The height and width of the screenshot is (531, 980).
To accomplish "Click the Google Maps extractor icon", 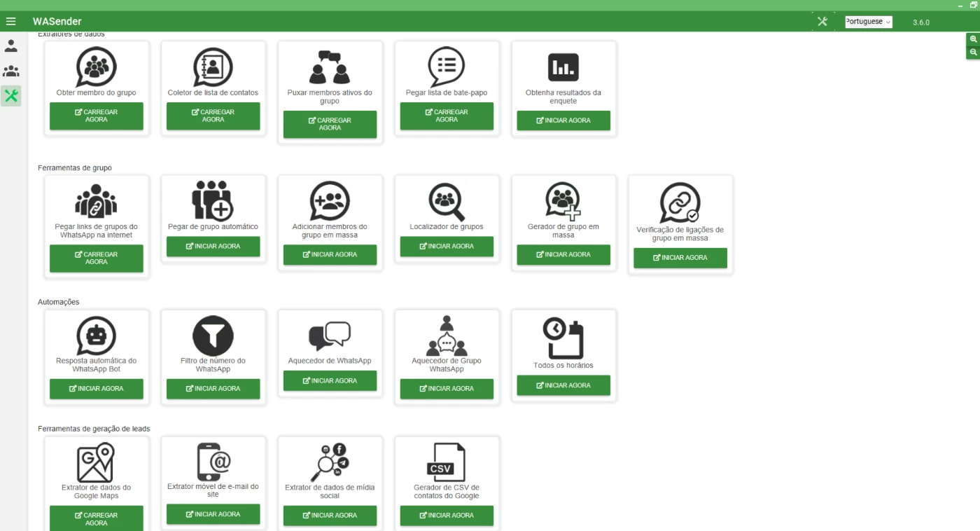I will click(96, 462).
